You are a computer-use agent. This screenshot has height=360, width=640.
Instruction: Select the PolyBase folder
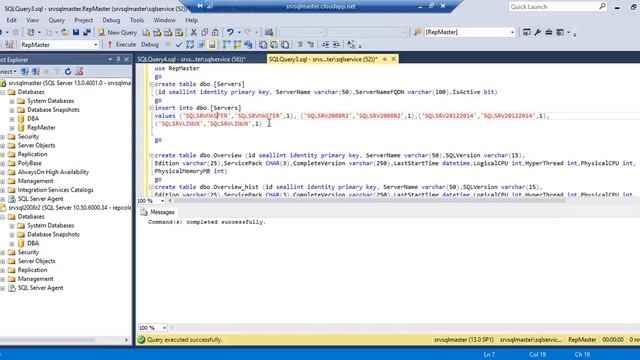[29, 163]
